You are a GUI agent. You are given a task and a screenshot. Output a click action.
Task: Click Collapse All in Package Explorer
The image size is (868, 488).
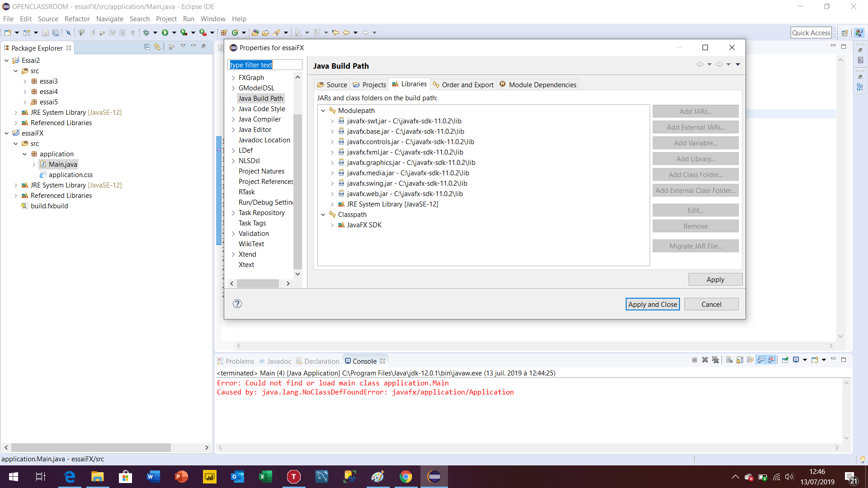(147, 47)
